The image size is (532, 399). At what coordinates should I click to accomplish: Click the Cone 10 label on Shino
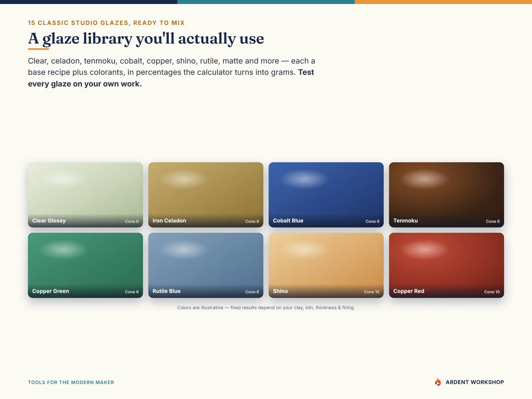371,292
